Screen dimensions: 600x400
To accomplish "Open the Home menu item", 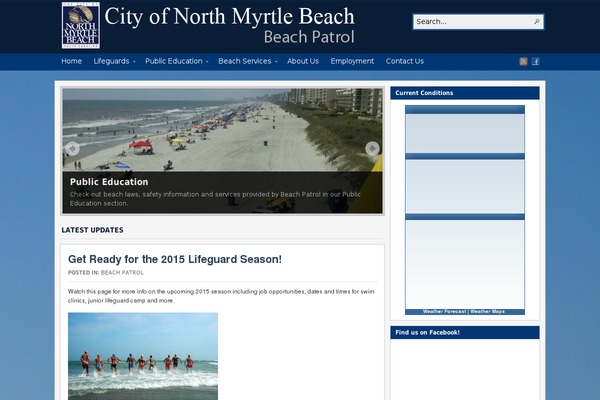I will click(72, 61).
